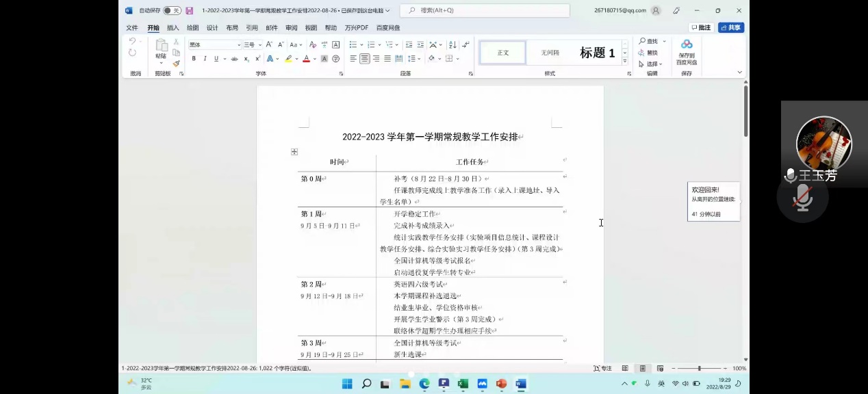Click the Excel icon in the taskbar
Screen dimensions: 868x394
[463, 384]
